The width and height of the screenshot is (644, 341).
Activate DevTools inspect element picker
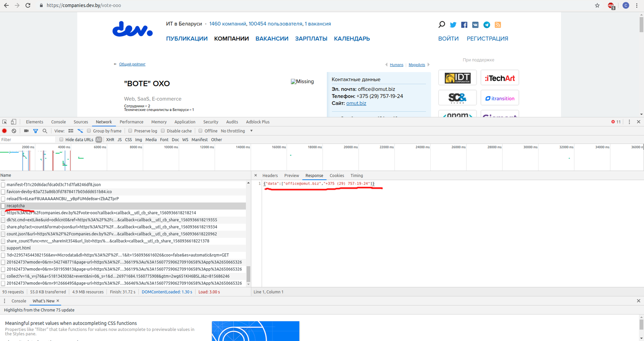(4, 122)
